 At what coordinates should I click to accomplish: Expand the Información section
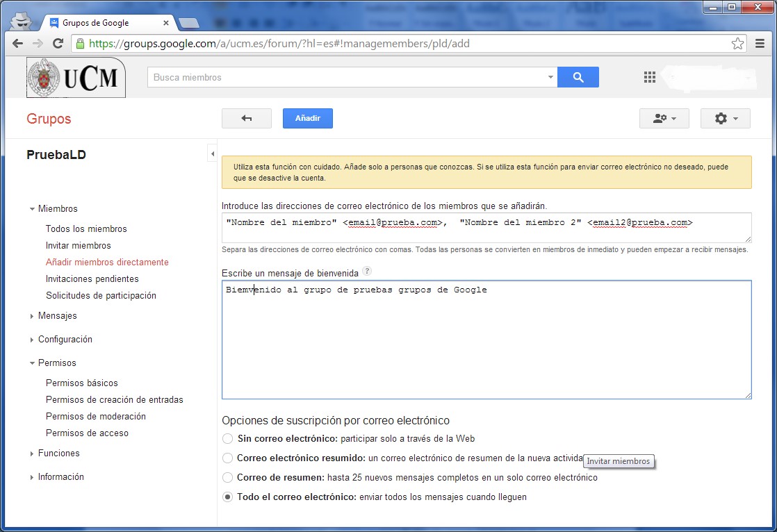(32, 478)
